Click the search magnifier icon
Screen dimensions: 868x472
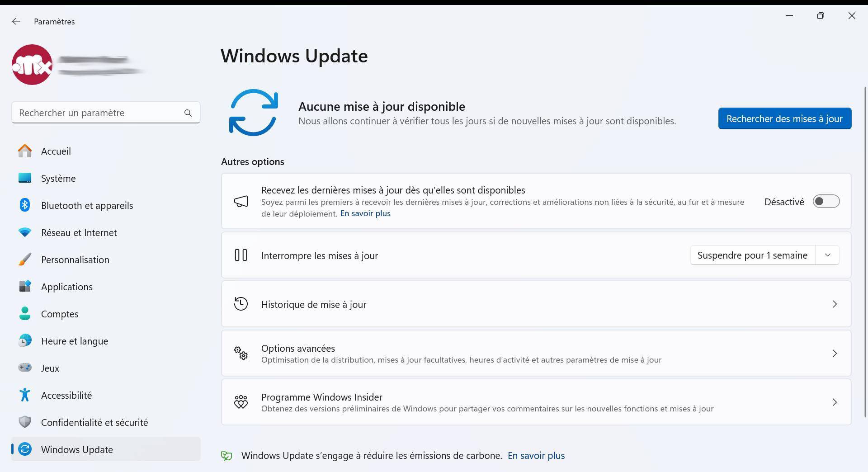click(188, 113)
